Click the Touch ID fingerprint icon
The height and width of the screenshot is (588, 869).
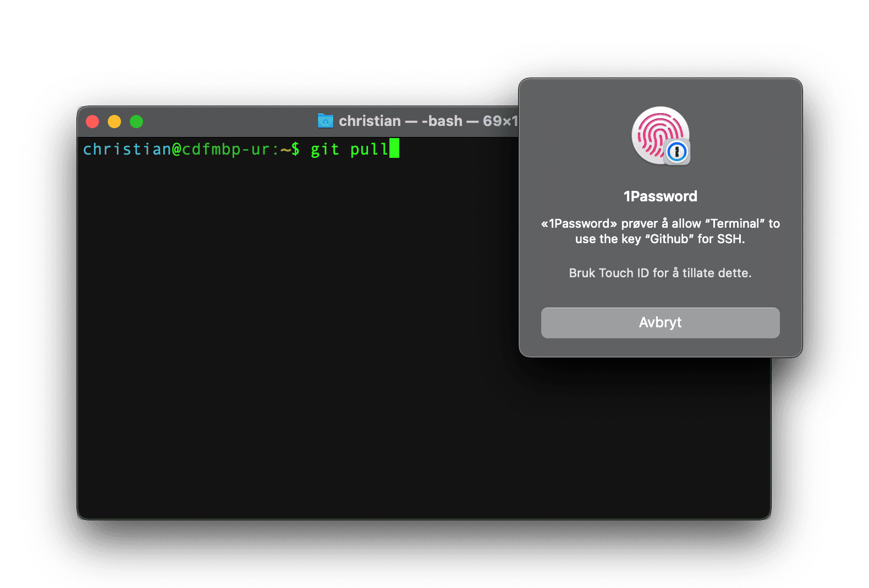point(660,135)
